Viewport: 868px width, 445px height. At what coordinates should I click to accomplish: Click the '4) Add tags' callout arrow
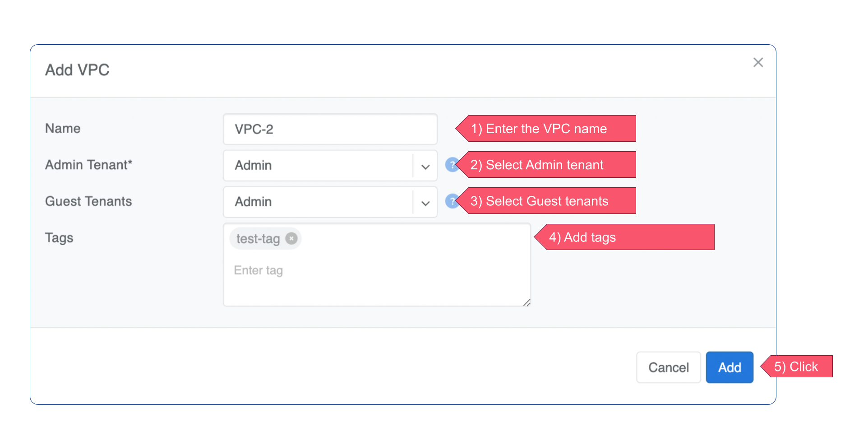623,237
